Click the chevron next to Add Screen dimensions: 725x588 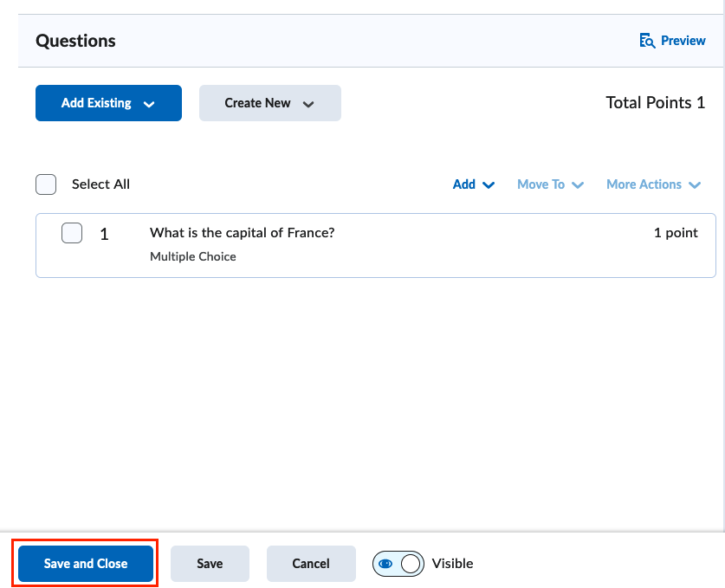489,185
